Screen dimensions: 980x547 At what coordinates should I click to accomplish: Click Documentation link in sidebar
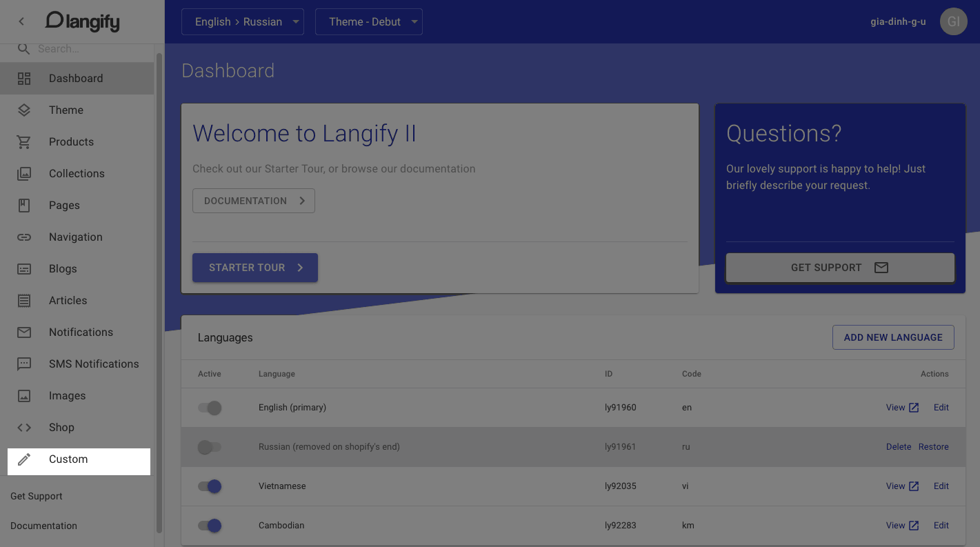point(43,526)
